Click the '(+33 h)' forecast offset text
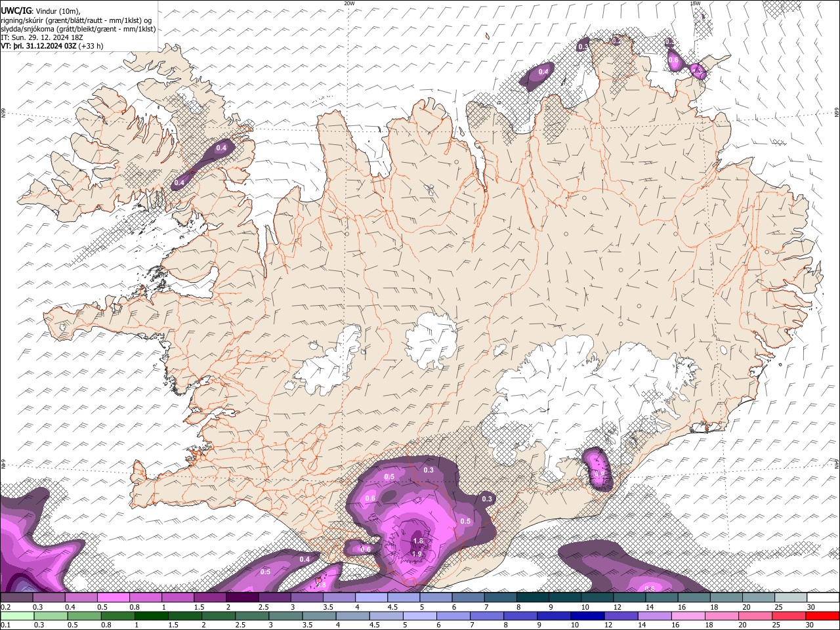840x630 pixels. [91, 46]
